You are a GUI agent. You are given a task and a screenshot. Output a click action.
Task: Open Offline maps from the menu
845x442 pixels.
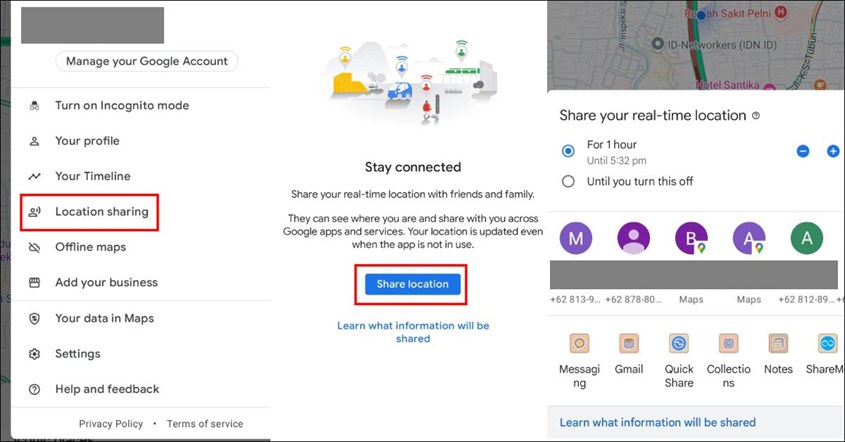pyautogui.click(x=90, y=247)
